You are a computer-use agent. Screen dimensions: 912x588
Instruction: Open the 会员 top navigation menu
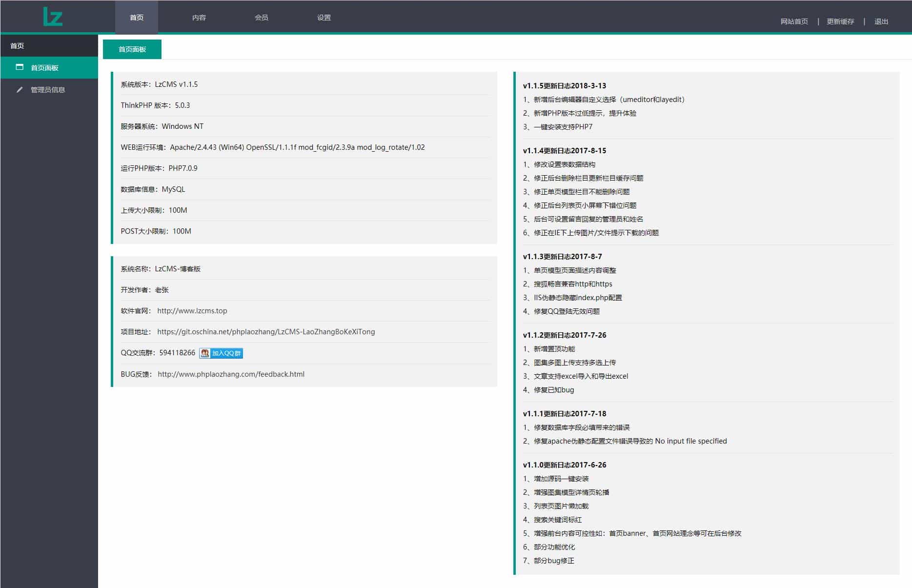[262, 18]
